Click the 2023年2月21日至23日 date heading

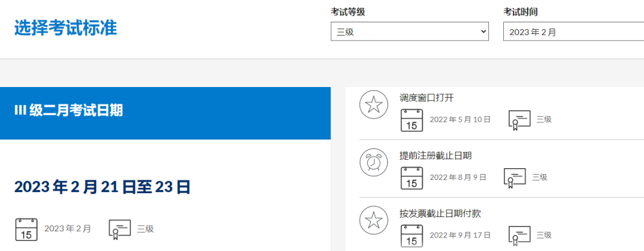(x=103, y=187)
